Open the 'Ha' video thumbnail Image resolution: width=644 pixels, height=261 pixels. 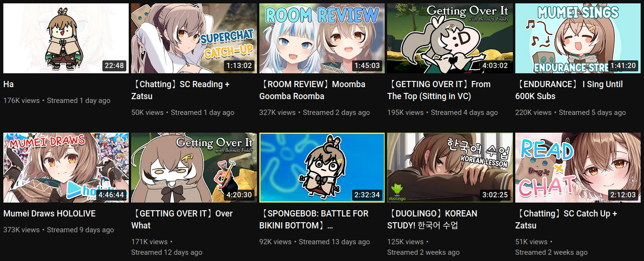tap(66, 38)
